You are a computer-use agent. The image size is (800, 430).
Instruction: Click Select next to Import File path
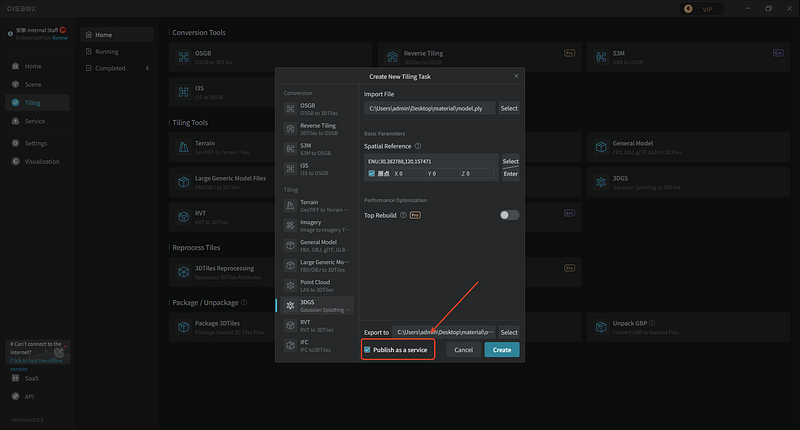pos(509,108)
